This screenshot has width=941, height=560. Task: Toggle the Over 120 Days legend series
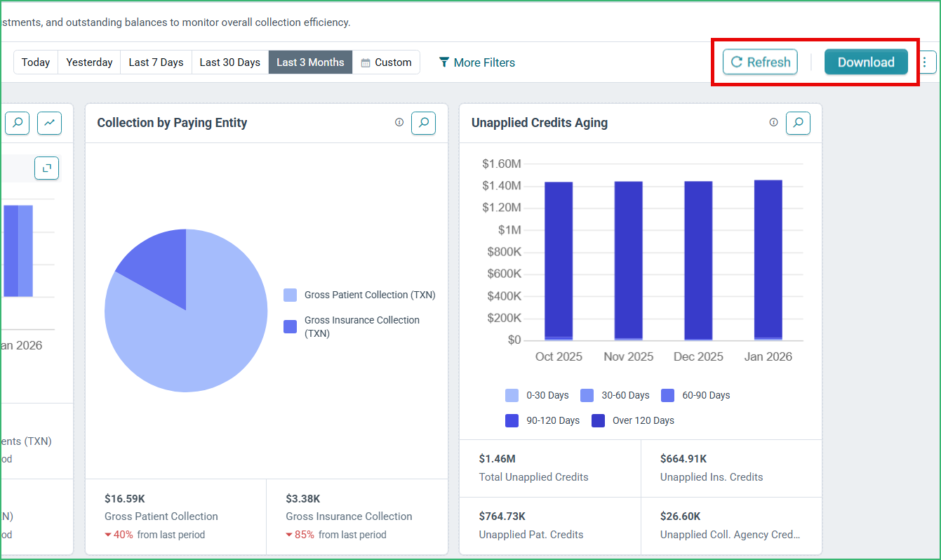click(633, 421)
